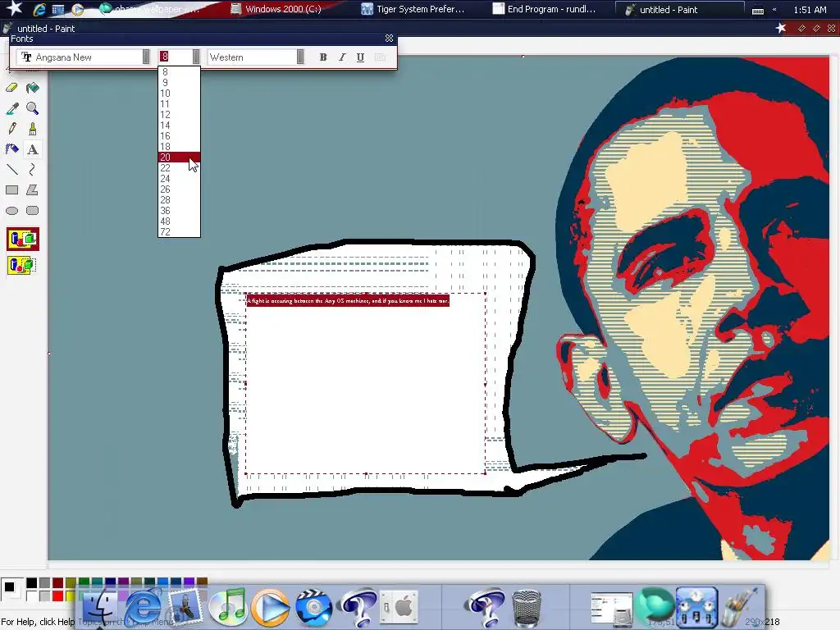The image size is (840, 630).
Task: Choose the Pencil tool
Action: pyautogui.click(x=11, y=129)
